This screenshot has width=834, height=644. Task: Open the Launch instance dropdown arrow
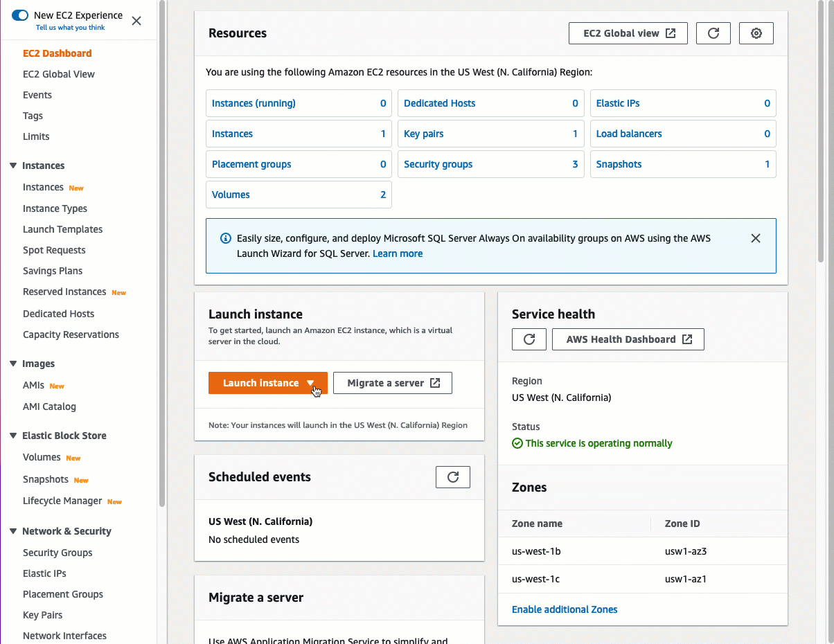(311, 383)
